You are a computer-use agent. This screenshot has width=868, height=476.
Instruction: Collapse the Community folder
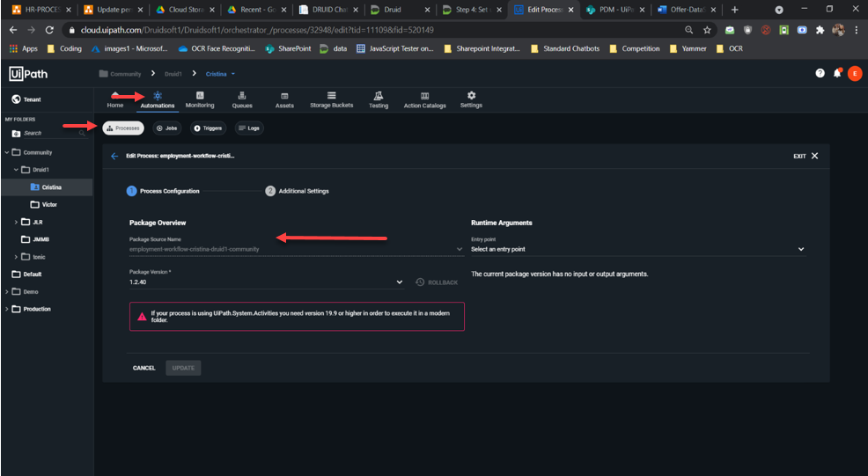(7, 152)
